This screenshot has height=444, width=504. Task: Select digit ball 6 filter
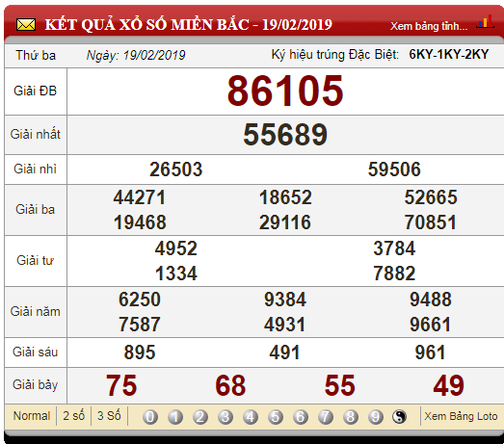(x=301, y=417)
